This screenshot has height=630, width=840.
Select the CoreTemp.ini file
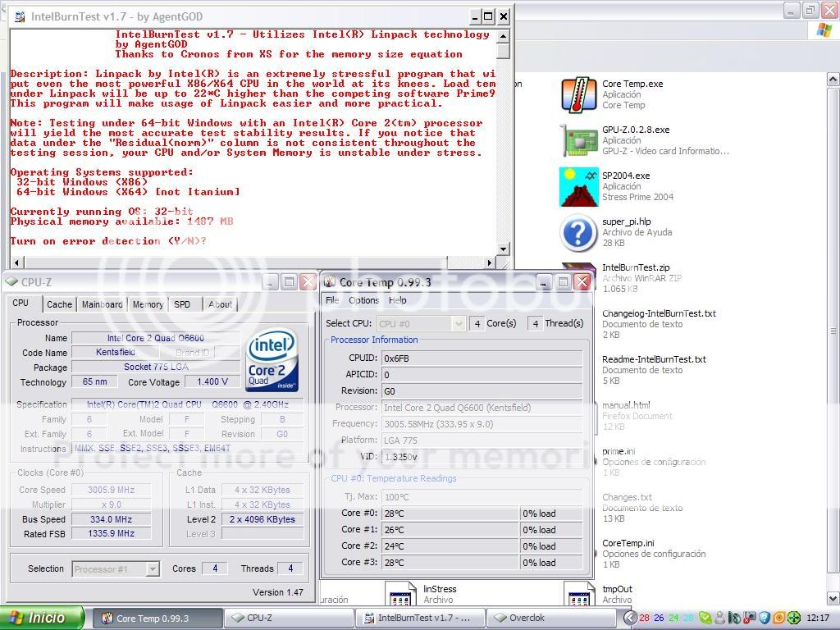[x=628, y=543]
